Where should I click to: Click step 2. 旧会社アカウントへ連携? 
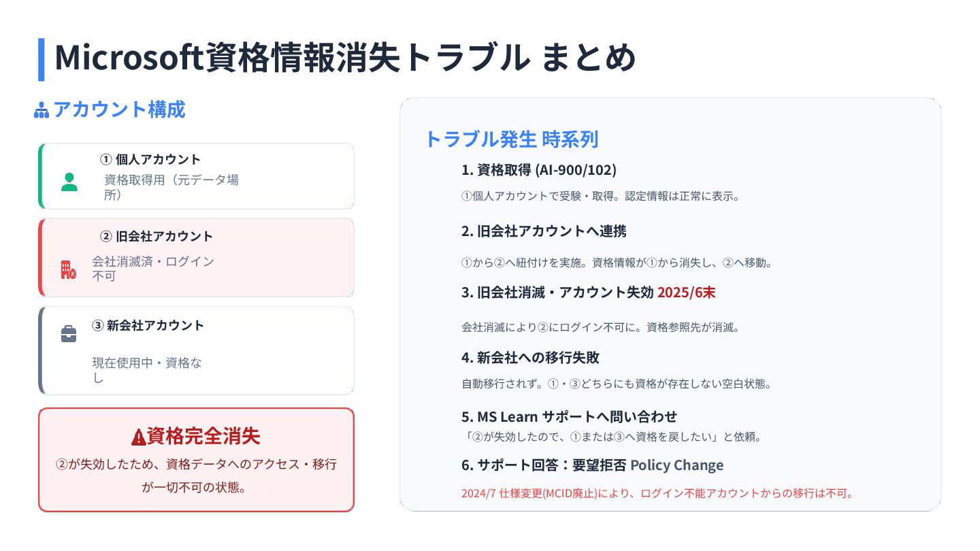coord(544,231)
